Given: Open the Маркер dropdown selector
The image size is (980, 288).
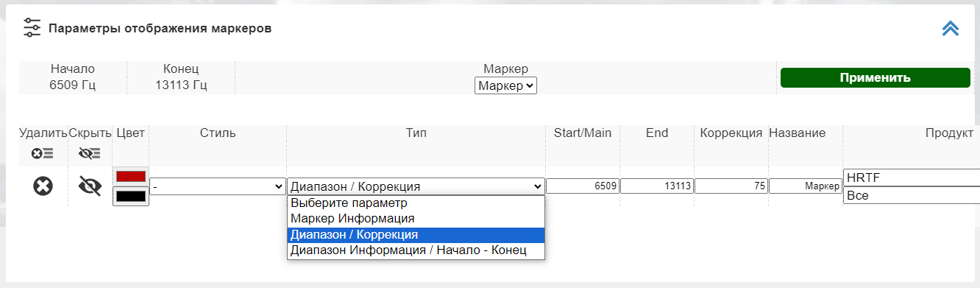Looking at the screenshot, I should [x=505, y=86].
